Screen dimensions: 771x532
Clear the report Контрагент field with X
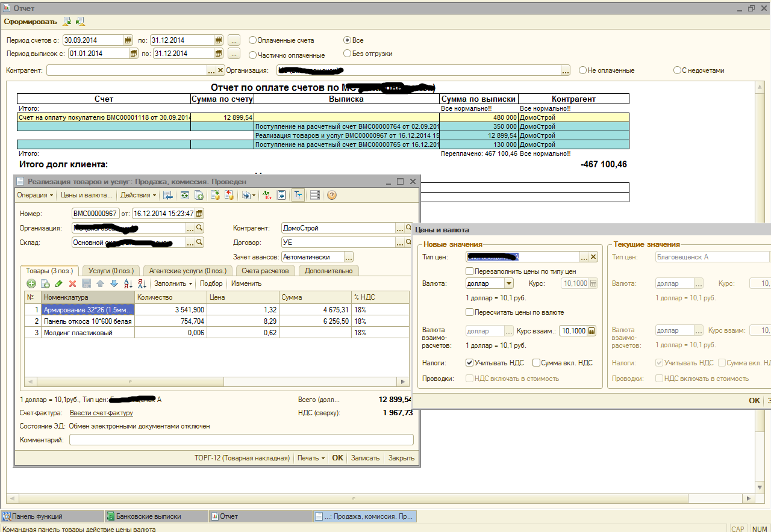tap(220, 70)
